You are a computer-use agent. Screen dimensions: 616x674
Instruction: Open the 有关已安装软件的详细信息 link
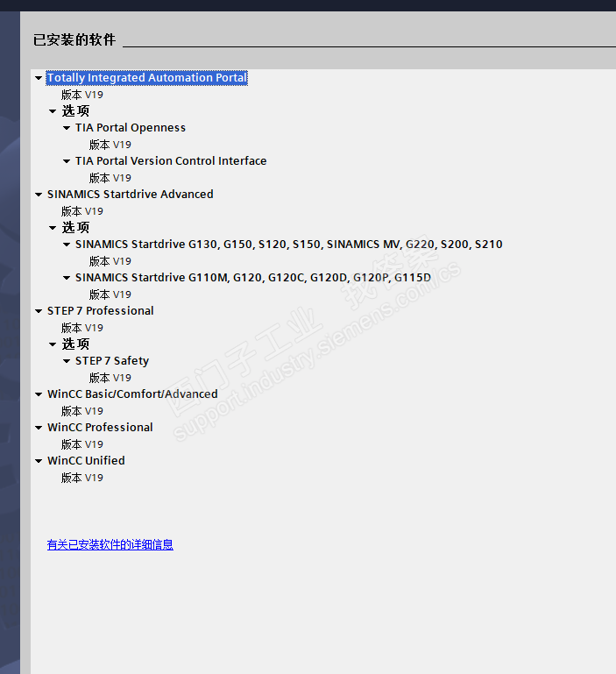[110, 544]
